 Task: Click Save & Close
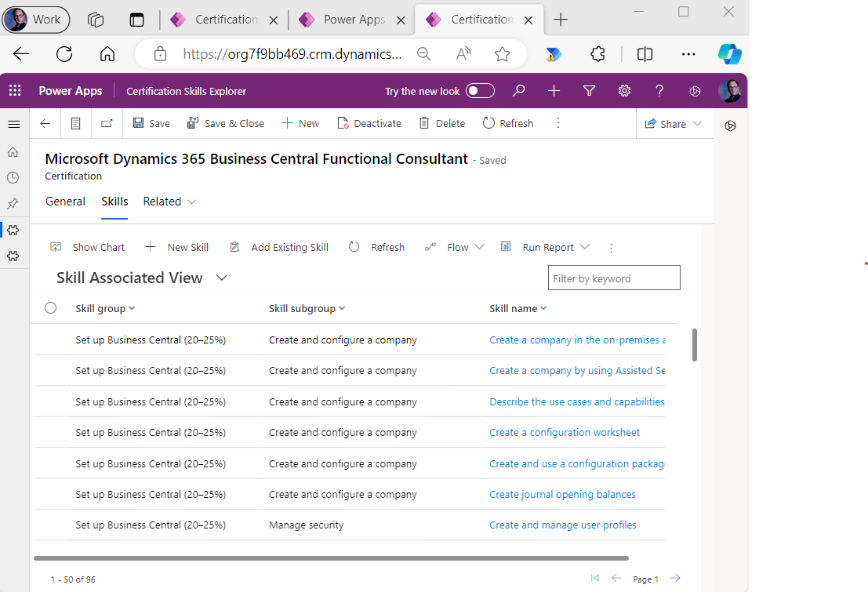pyautogui.click(x=225, y=123)
